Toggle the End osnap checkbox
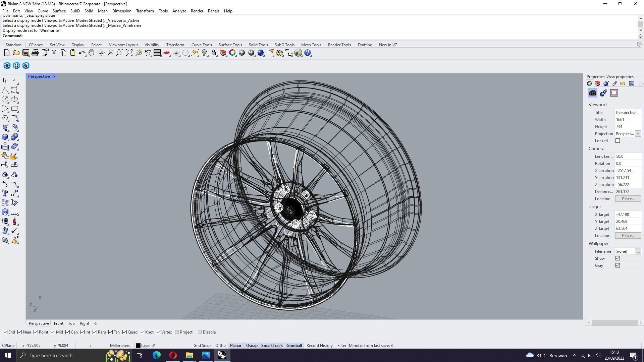Screen dimensions: 644x362 coord(5,332)
